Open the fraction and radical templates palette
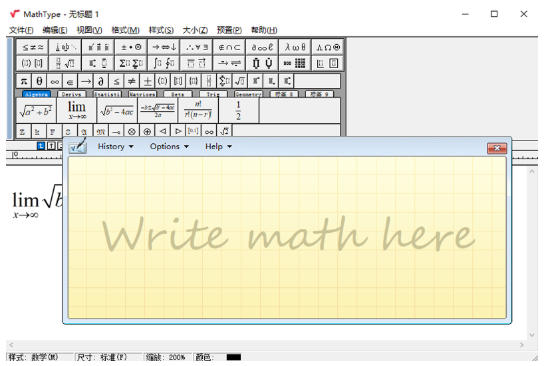Screen dimensions: 546x366 tap(65, 63)
